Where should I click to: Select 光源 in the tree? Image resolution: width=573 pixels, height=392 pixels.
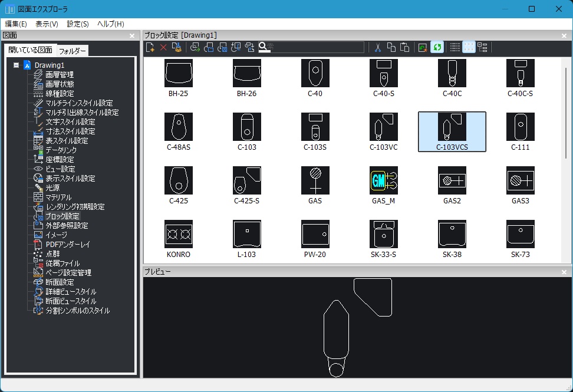point(52,188)
